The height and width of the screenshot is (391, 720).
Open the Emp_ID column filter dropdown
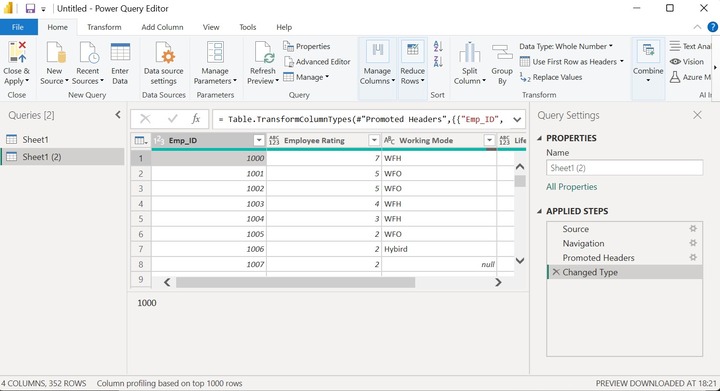[x=259, y=140]
